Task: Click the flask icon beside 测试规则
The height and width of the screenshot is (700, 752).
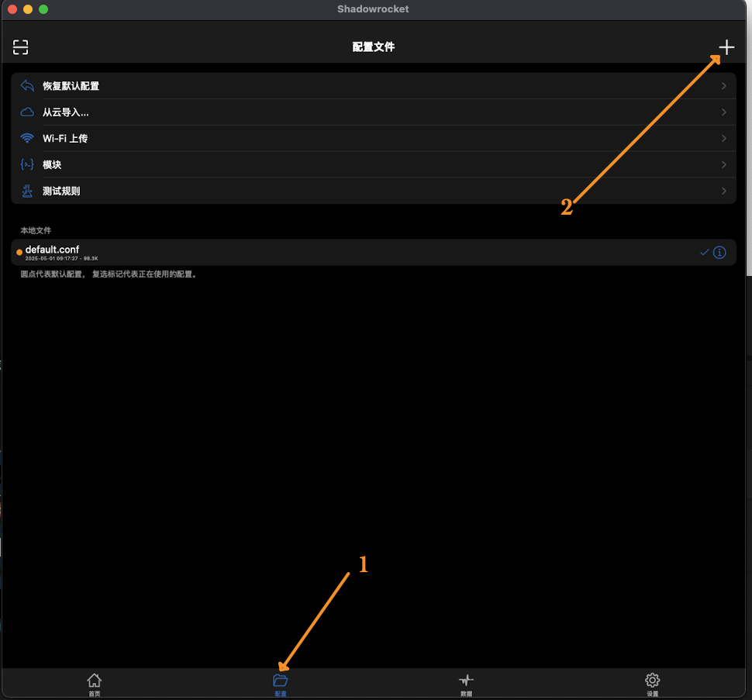Action: (x=27, y=191)
